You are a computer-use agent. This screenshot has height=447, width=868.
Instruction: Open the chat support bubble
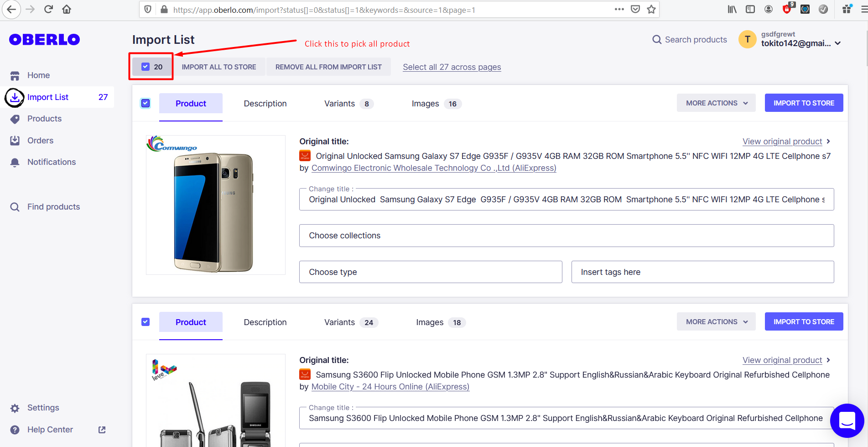pos(847,421)
